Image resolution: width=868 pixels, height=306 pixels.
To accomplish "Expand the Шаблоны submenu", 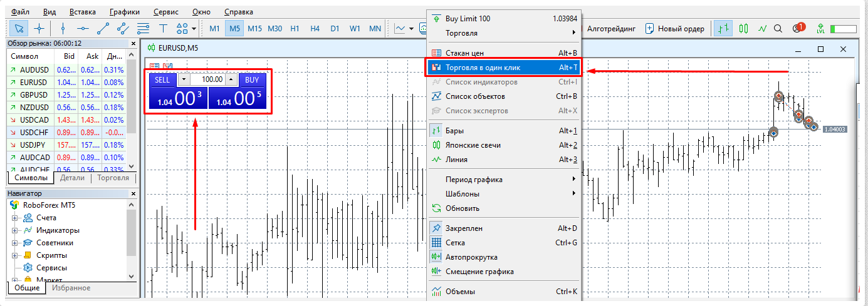I will (x=504, y=194).
